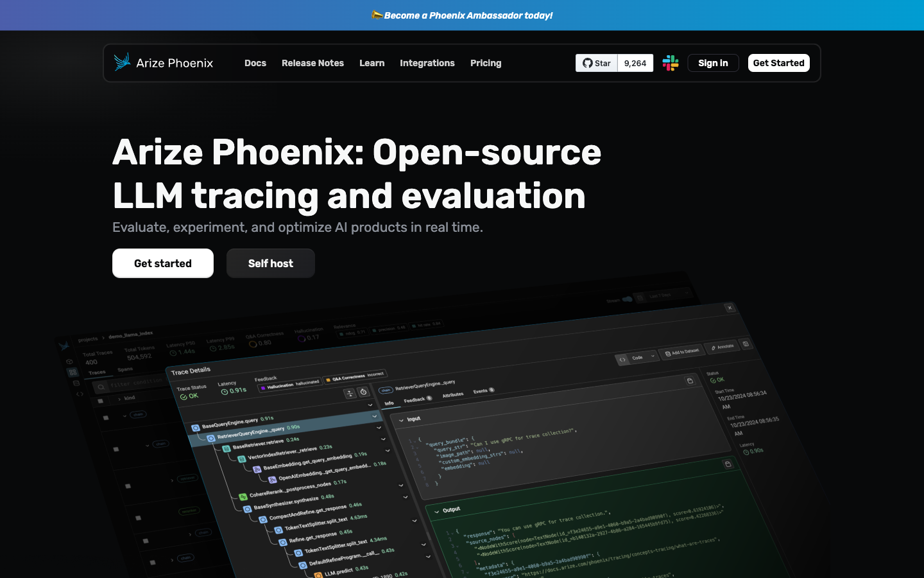Image resolution: width=924 pixels, height=578 pixels.
Task: Click the Phoenix Ambassador banner link
Action: 462,15
